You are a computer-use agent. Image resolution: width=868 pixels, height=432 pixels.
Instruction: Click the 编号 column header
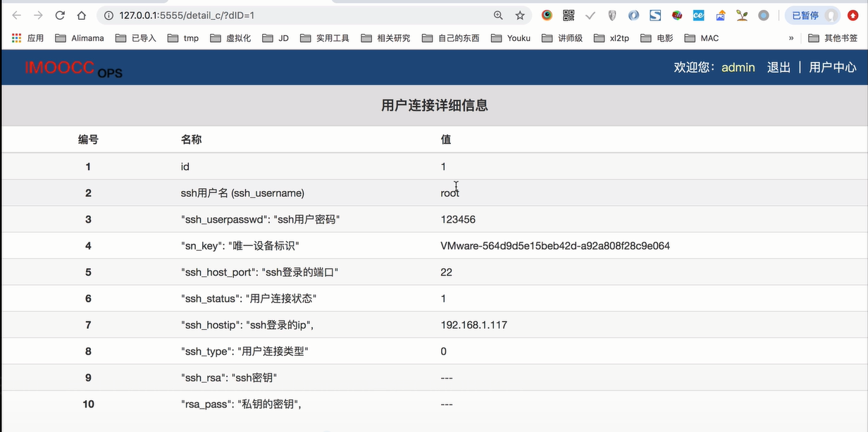point(88,140)
